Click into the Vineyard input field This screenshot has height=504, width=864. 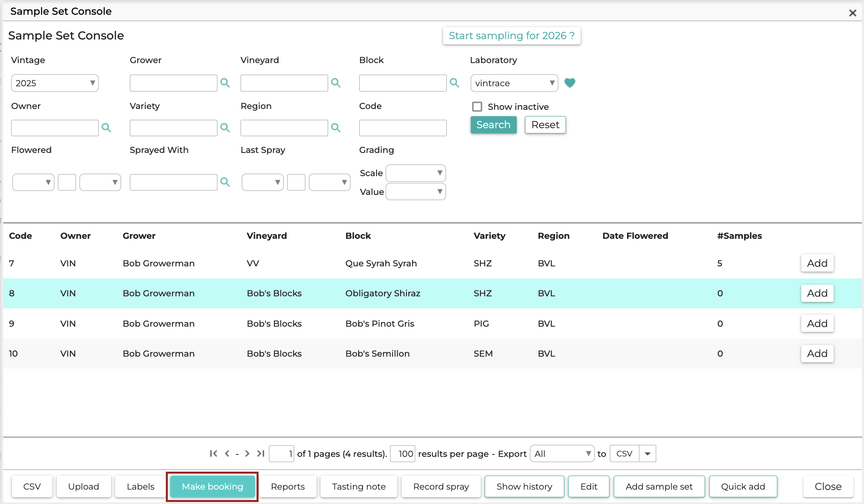click(x=284, y=83)
